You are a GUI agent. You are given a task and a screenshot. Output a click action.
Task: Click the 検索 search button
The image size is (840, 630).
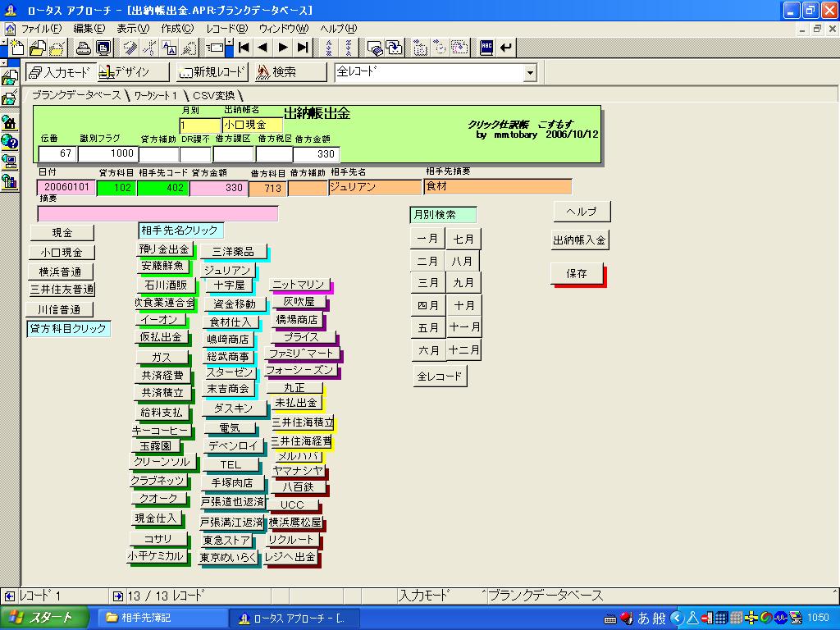pos(290,72)
